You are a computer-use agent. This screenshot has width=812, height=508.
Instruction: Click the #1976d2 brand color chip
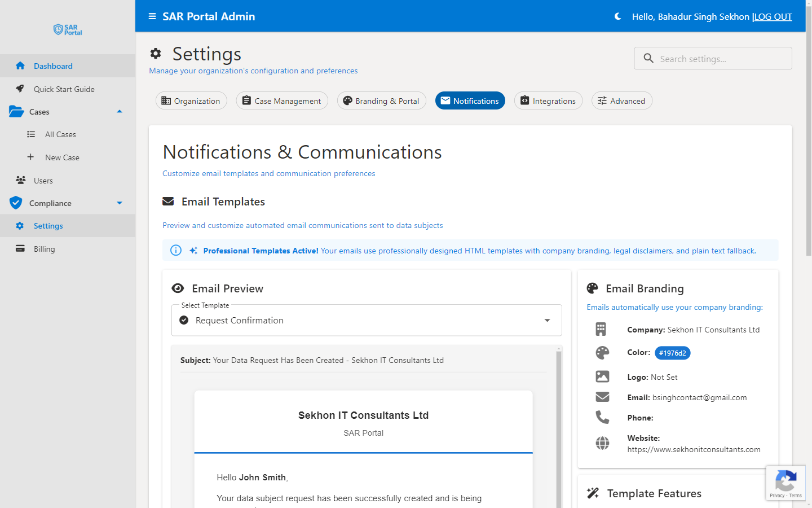[672, 353]
